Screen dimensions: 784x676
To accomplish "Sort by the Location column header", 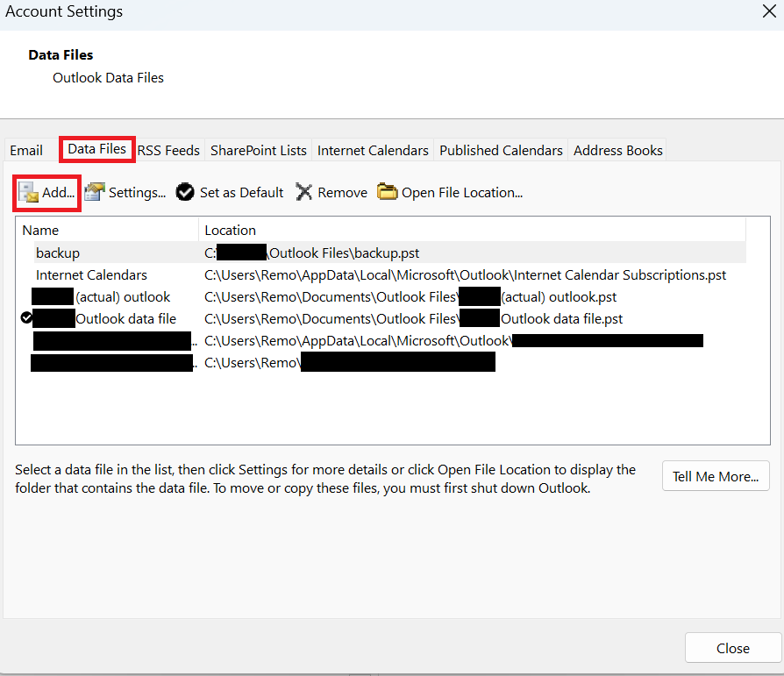I will [229, 230].
